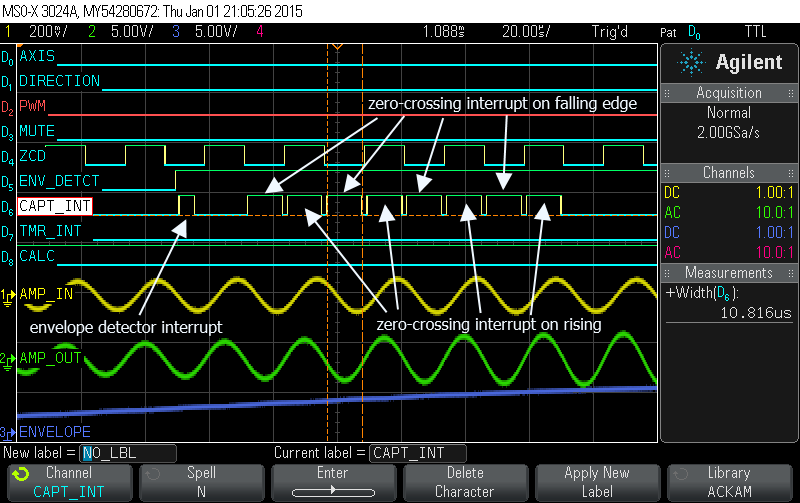Viewport: 800px width, 503px height.
Task: Open the Spell character softkey
Action: pyautogui.click(x=201, y=482)
